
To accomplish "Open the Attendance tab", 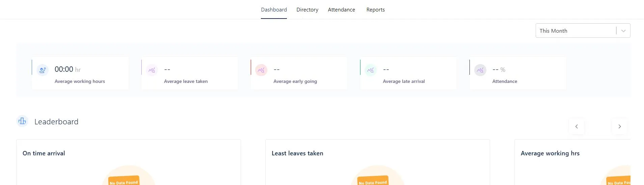I will pyautogui.click(x=341, y=10).
